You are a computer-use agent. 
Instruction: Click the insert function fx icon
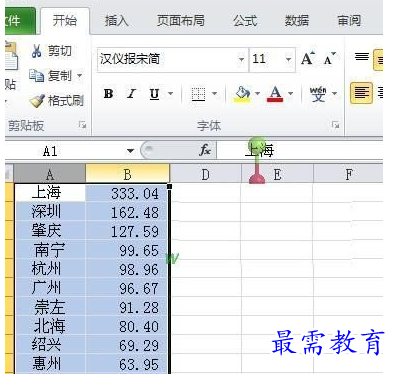coord(205,150)
